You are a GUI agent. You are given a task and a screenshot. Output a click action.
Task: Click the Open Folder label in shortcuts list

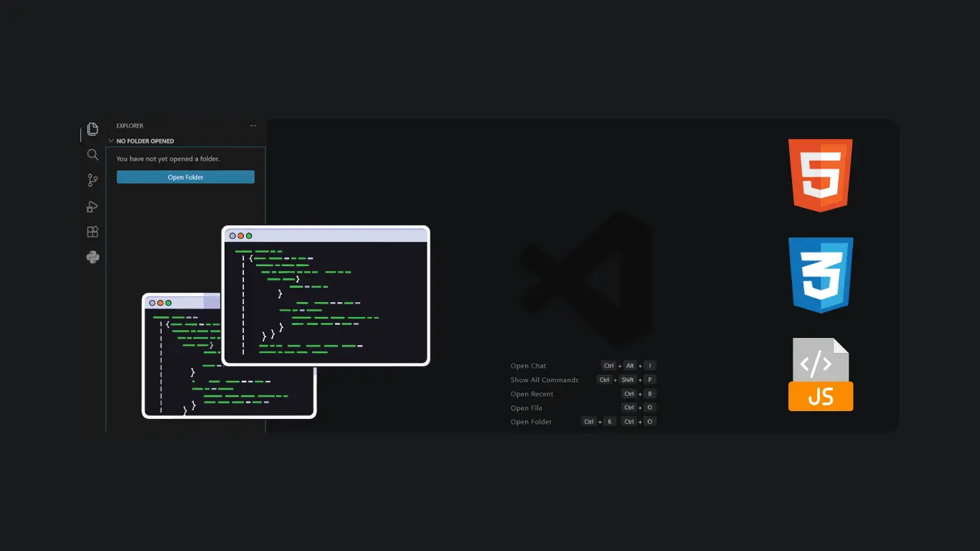click(x=531, y=422)
